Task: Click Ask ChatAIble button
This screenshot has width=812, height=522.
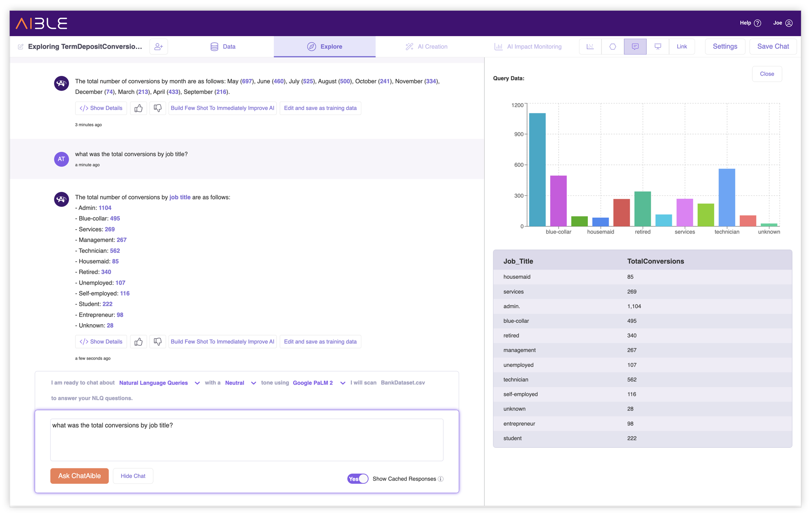Action: pyautogui.click(x=79, y=475)
